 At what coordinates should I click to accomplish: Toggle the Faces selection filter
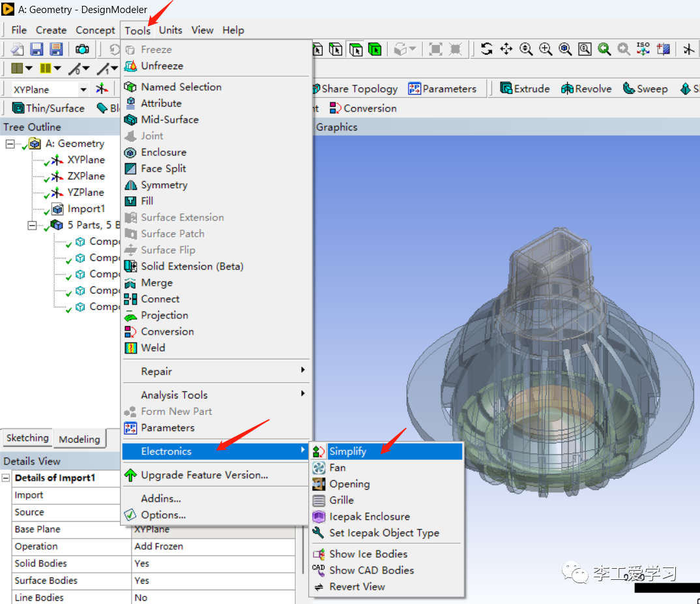[x=356, y=49]
